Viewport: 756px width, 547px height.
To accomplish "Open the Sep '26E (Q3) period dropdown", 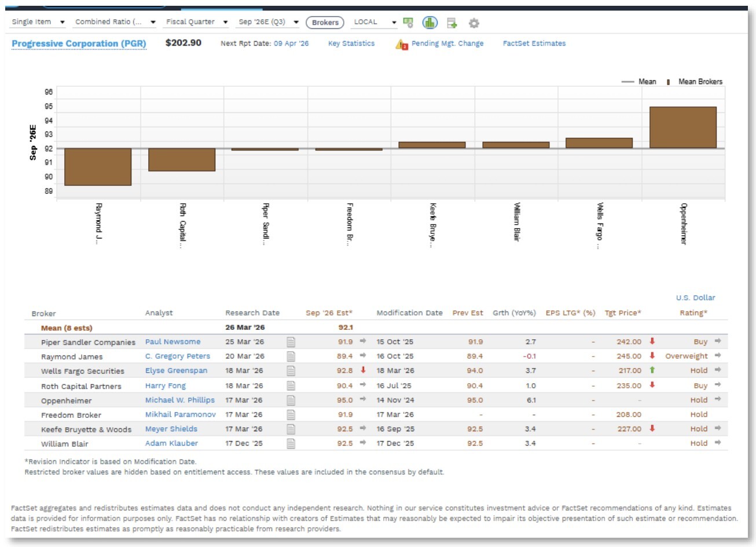I will [269, 22].
